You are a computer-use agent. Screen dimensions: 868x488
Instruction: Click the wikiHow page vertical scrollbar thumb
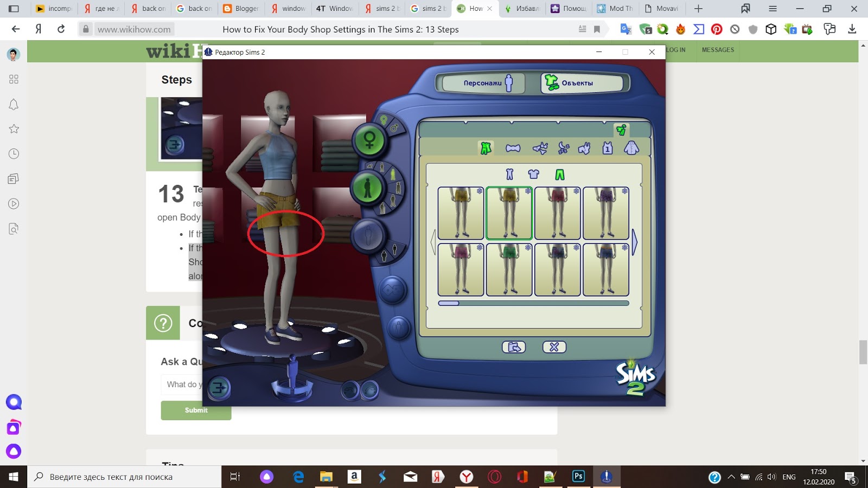(863, 352)
